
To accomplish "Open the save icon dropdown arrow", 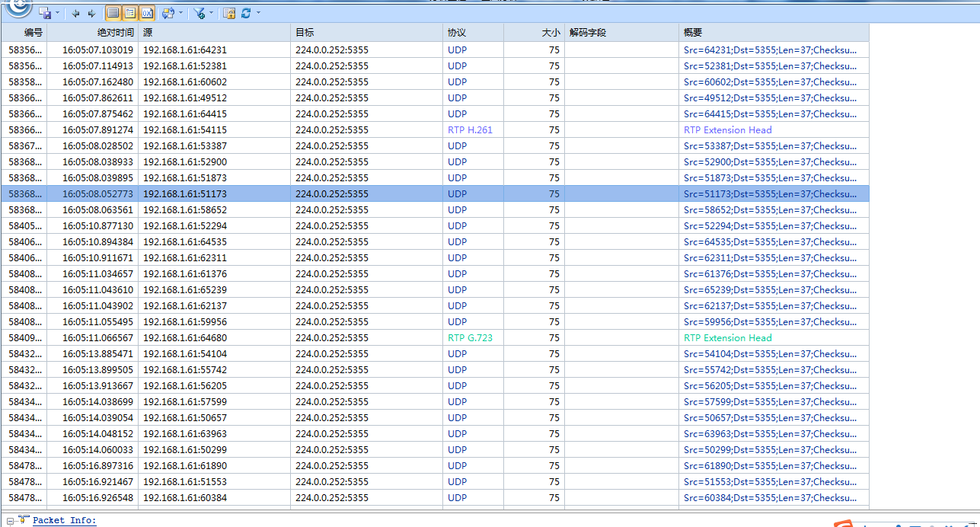I will coord(57,13).
